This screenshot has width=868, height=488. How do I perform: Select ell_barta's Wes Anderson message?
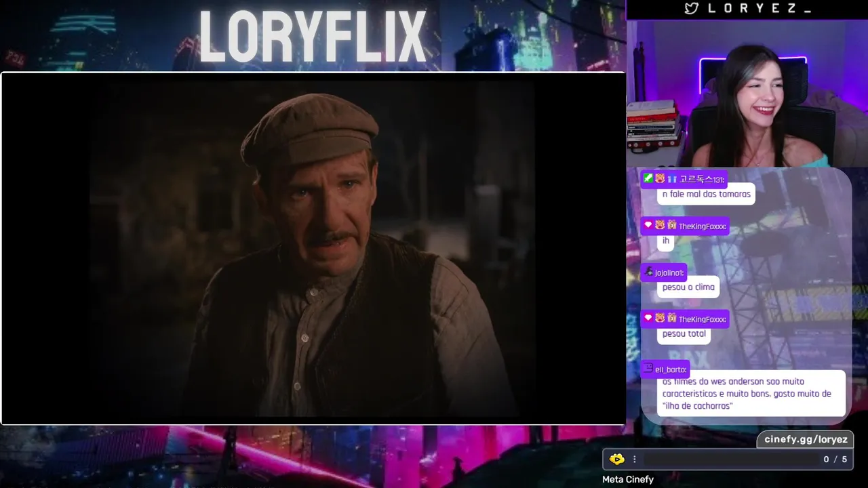click(751, 394)
